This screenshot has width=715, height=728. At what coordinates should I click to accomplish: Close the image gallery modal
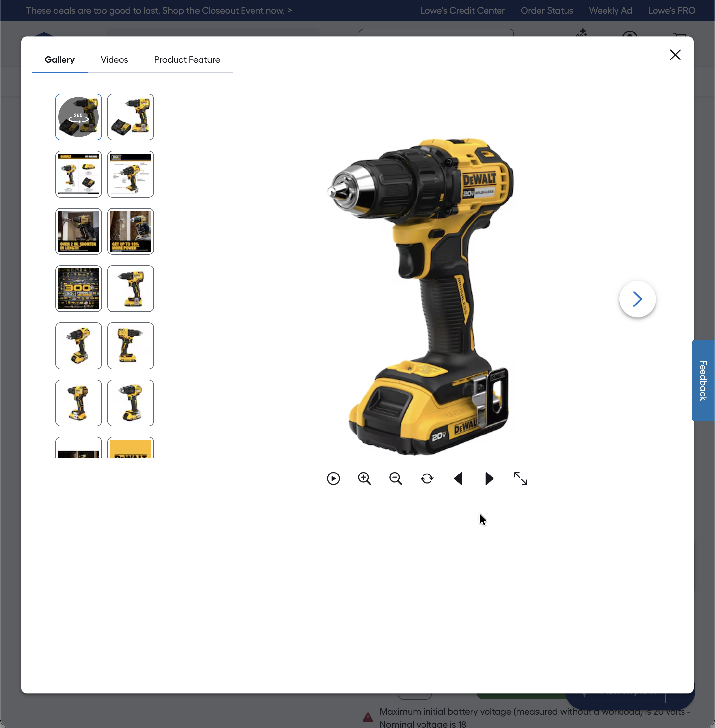point(675,55)
